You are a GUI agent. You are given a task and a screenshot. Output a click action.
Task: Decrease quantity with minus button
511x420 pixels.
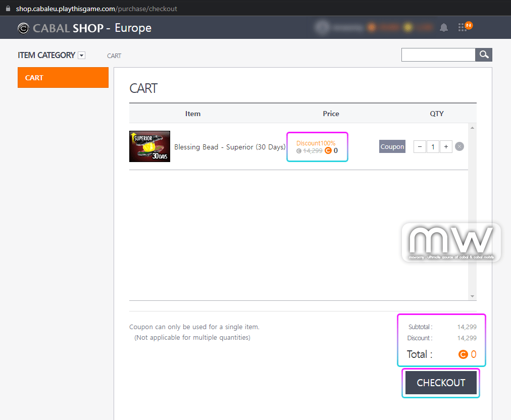[x=420, y=146]
